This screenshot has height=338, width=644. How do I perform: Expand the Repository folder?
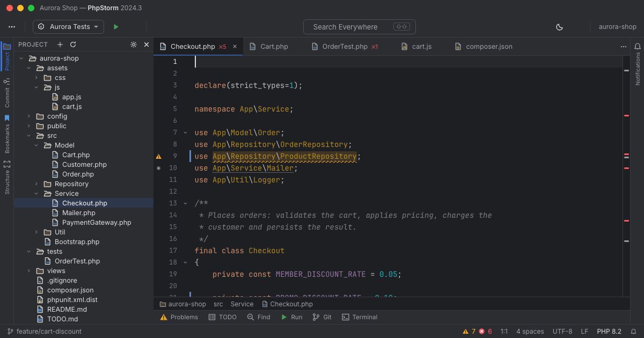[x=36, y=184]
